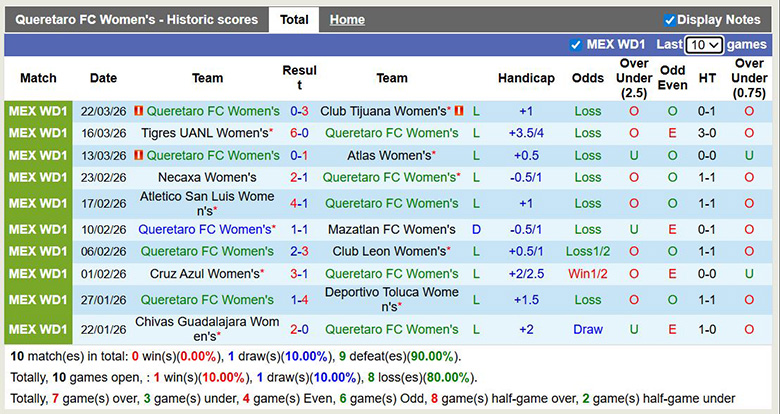780x414 pixels.
Task: Open the Last 10 games dropdown
Action: [x=704, y=45]
